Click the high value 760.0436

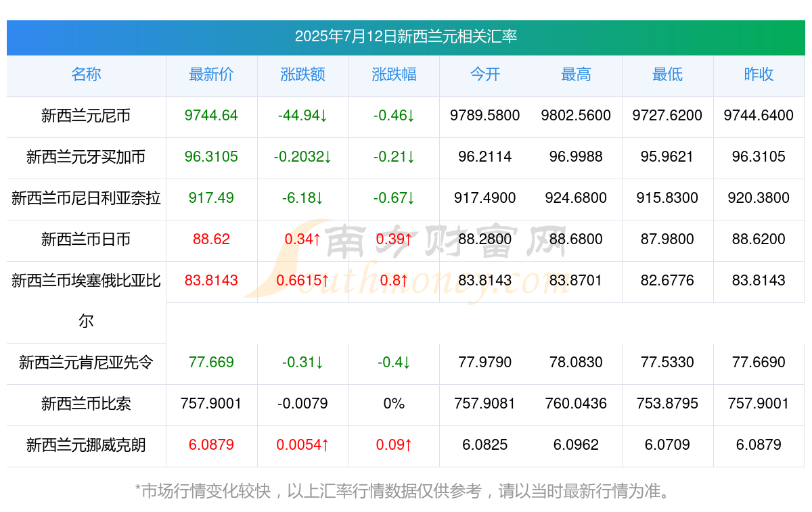click(x=576, y=404)
